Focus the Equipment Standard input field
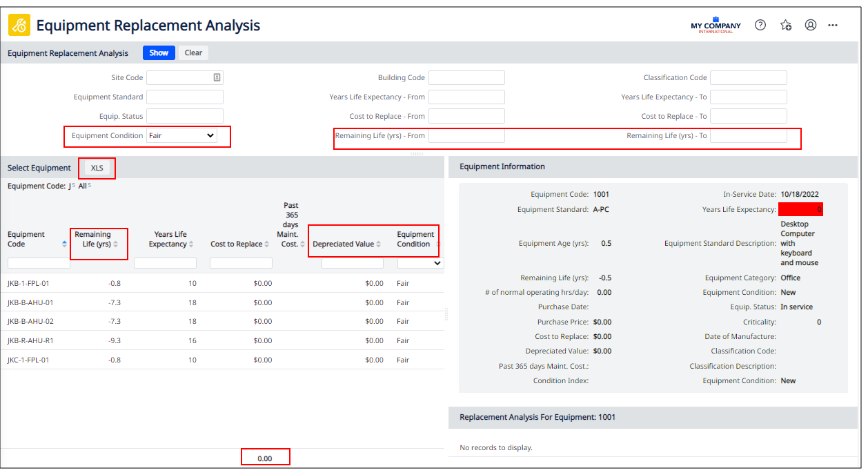The width and height of the screenshot is (868, 475). 185,97
